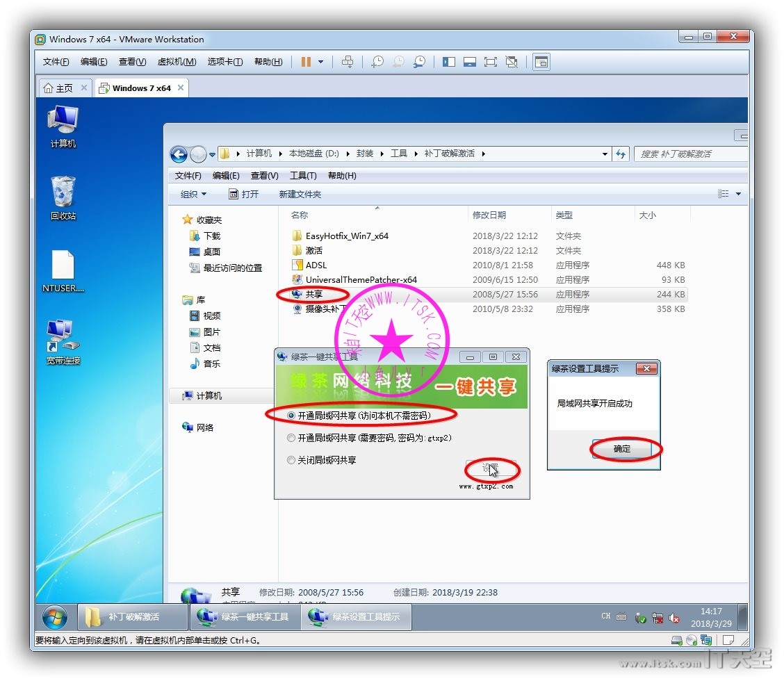Click the Windows Start orb
This screenshot has width=784, height=681.
tap(55, 617)
